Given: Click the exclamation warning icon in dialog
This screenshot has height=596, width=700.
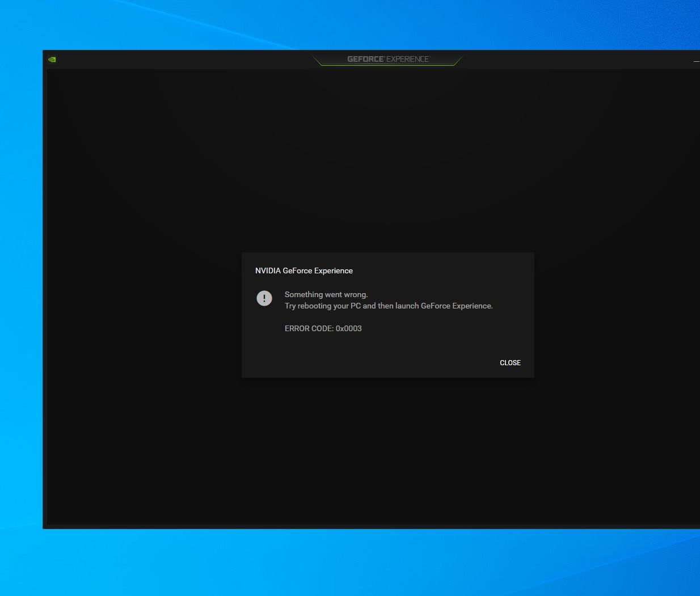Looking at the screenshot, I should coord(264,298).
